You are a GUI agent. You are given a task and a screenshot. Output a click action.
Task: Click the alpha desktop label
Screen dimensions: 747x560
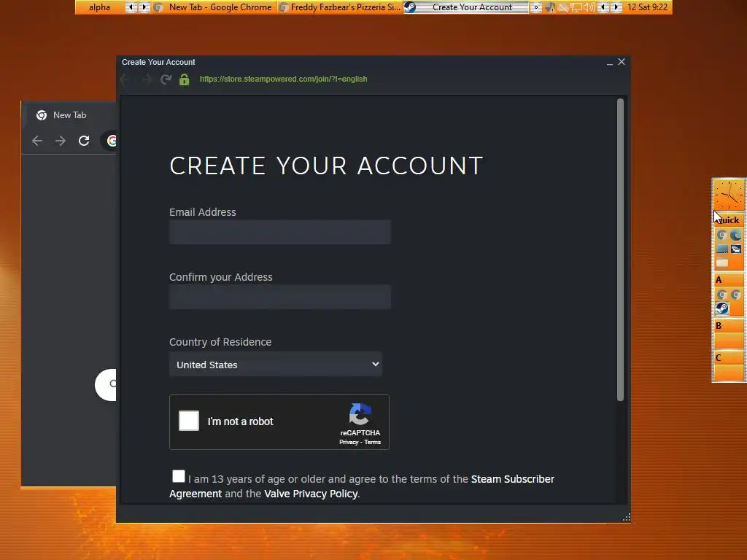coord(99,7)
